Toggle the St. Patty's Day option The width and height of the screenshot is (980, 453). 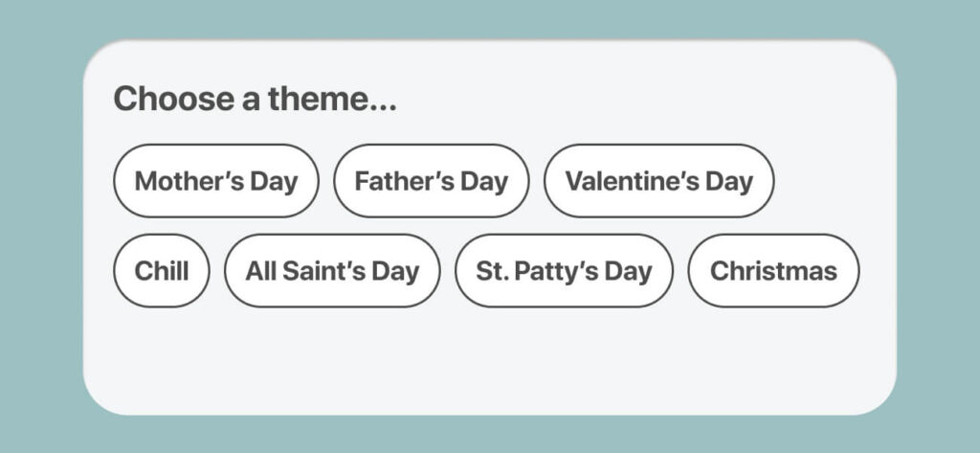tap(564, 271)
